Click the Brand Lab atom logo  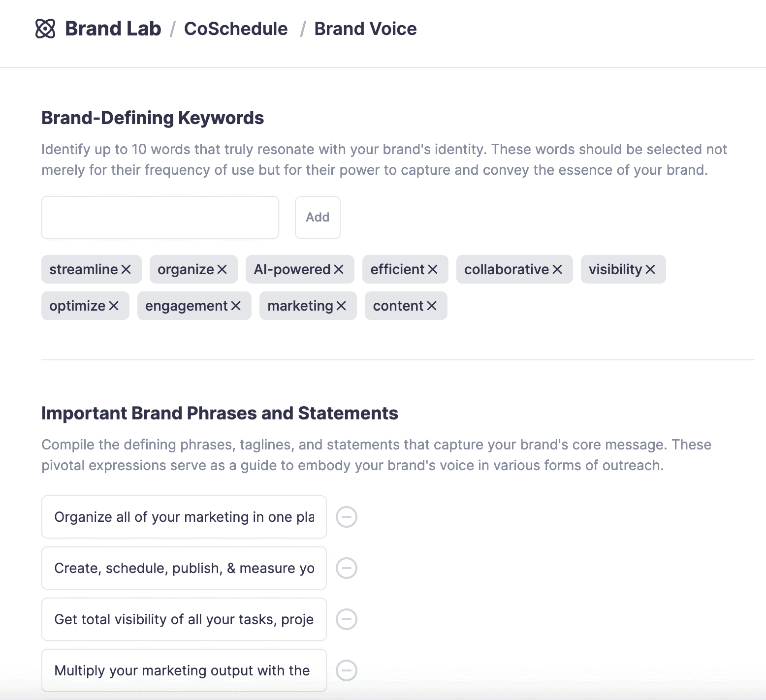tap(47, 29)
